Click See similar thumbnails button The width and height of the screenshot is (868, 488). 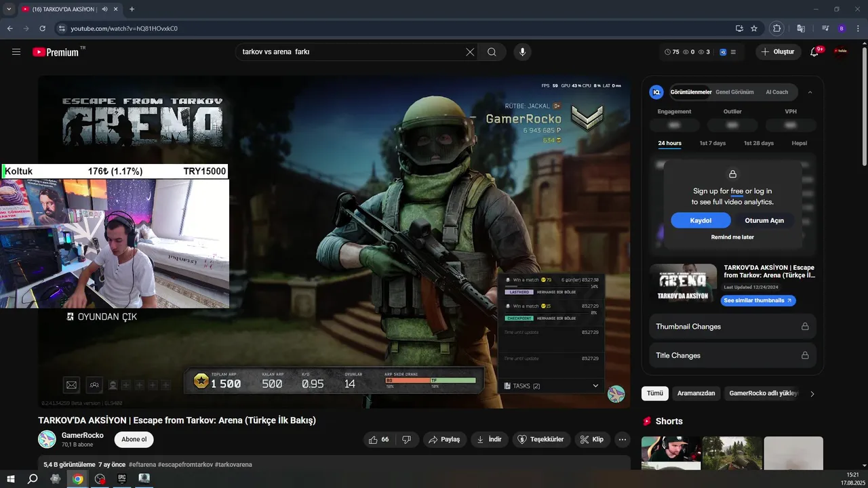pos(758,300)
